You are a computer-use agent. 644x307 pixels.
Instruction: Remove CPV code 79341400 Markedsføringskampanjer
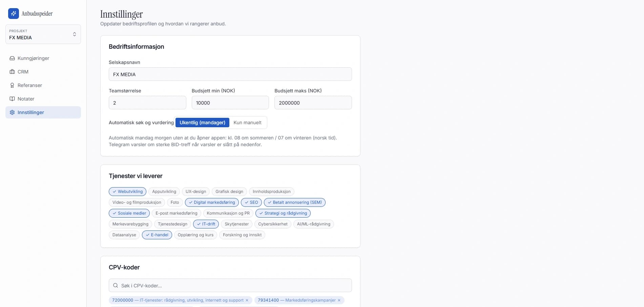point(339,300)
